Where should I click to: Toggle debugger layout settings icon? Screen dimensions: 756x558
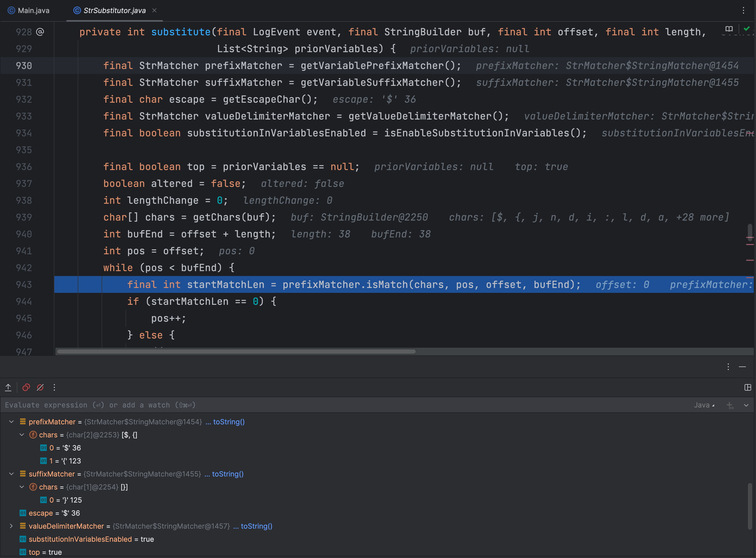click(x=748, y=387)
